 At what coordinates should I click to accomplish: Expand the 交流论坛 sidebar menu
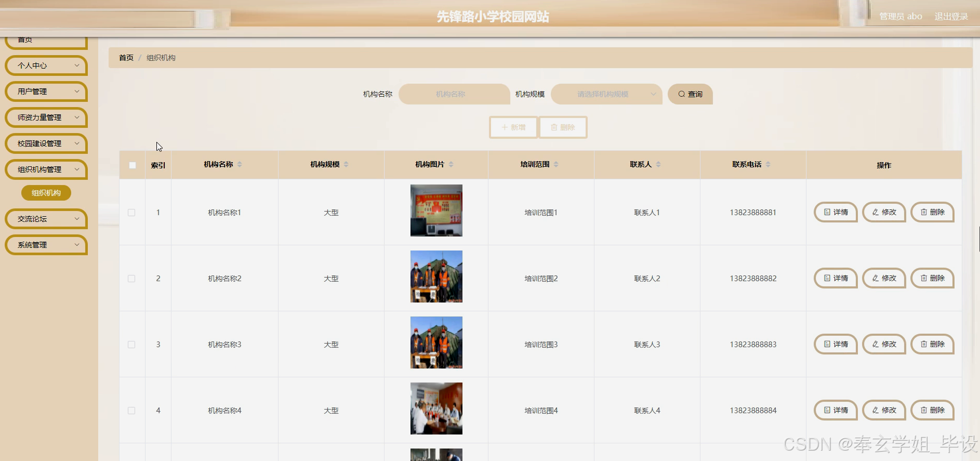pyautogui.click(x=46, y=219)
